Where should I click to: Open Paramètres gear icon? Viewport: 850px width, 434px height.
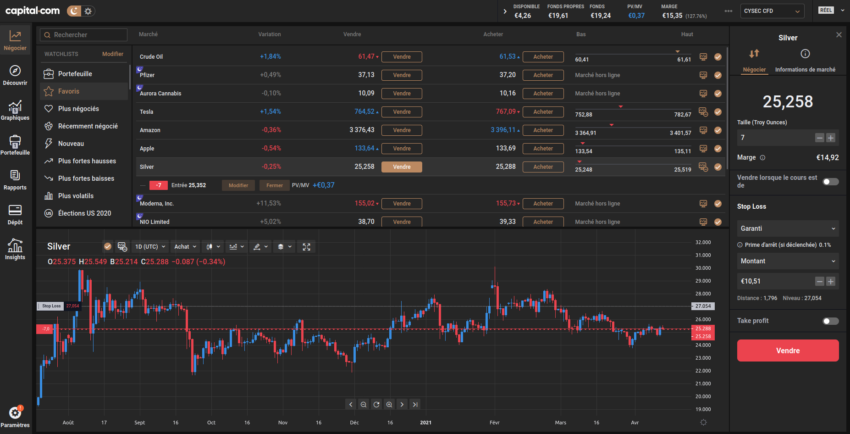point(15,413)
